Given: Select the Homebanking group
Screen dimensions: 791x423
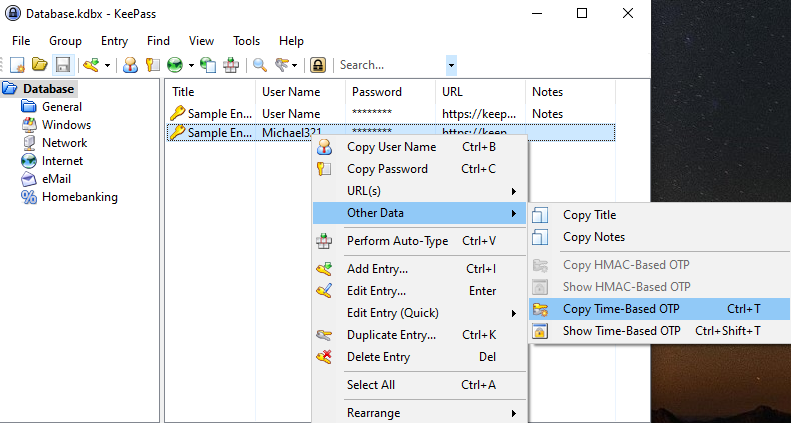Looking at the screenshot, I should [x=79, y=197].
